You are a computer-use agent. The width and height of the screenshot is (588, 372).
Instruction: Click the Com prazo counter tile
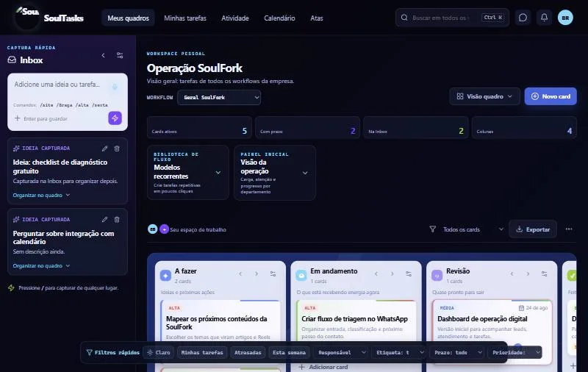(307, 127)
